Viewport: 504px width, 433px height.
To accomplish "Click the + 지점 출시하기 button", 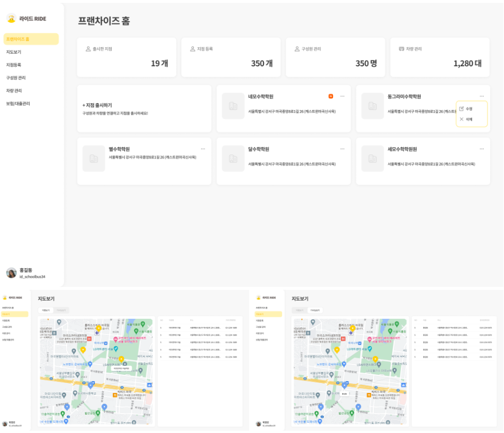I will click(97, 105).
